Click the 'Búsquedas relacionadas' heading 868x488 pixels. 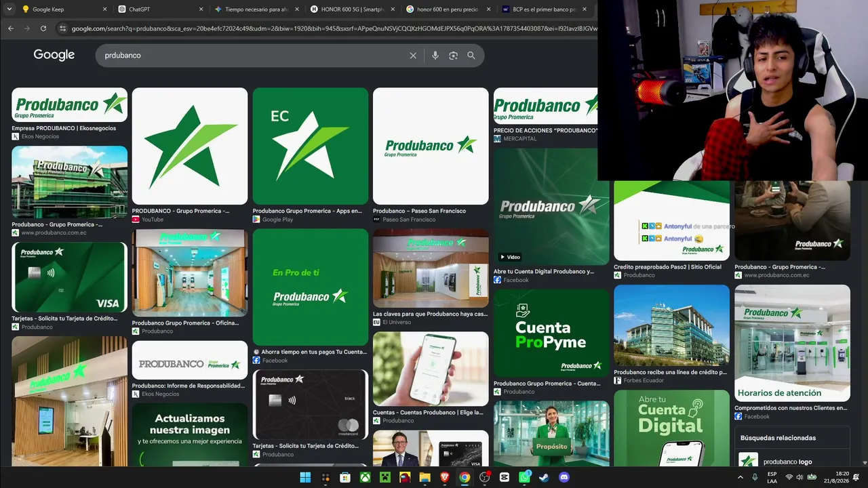point(778,438)
